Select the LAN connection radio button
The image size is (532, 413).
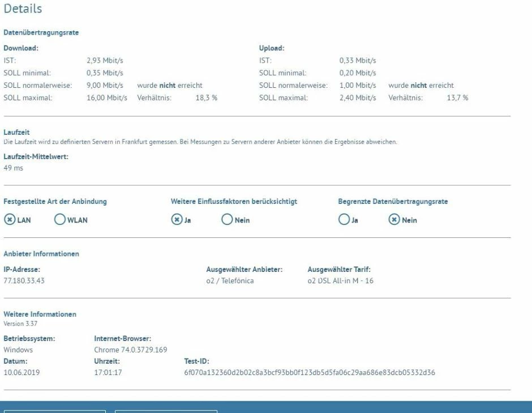tap(10, 220)
